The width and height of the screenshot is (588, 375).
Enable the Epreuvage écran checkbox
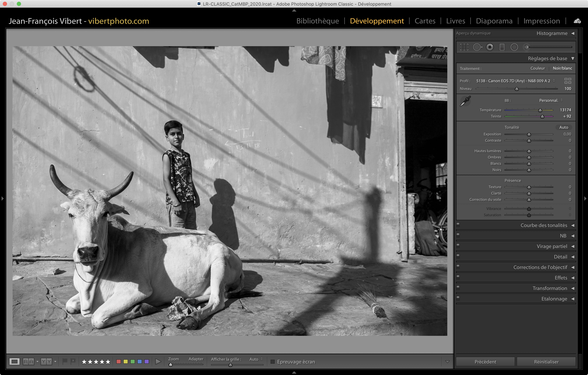(x=273, y=362)
